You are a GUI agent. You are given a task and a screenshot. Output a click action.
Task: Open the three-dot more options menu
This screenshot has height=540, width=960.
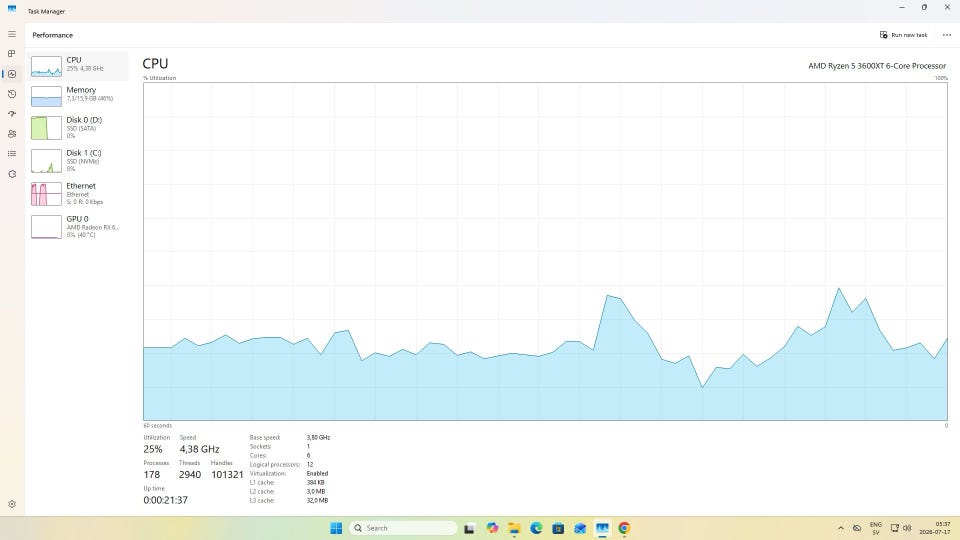pyautogui.click(x=947, y=35)
